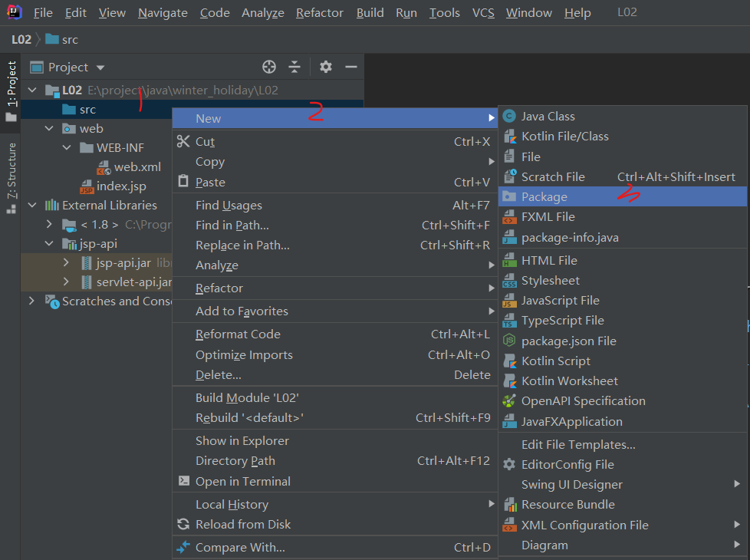Click the src breadcrumb in navigation bar
Screen dimensions: 750x560
click(62, 39)
